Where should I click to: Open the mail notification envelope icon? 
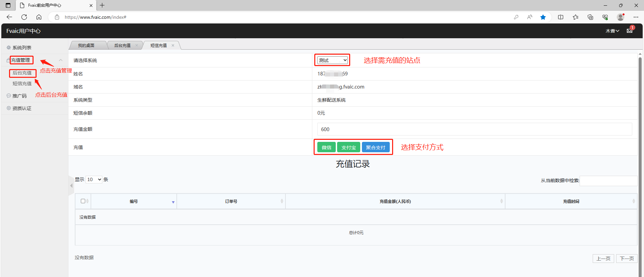point(629,31)
